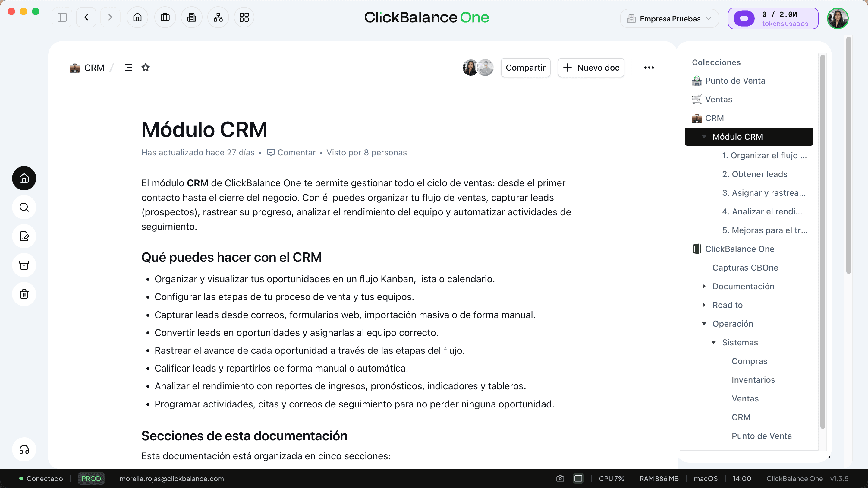Image resolution: width=868 pixels, height=488 pixels.
Task: Click the CPU 7% status entry
Action: [611, 479]
